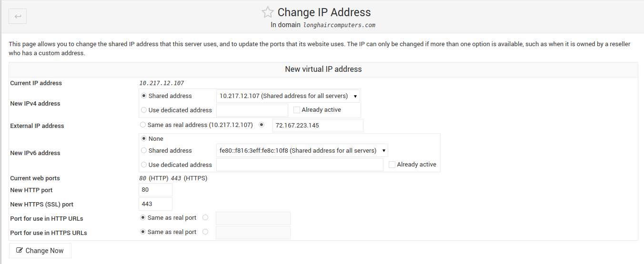Click the IPv4 dedicated address text field
The height and width of the screenshot is (264, 644).
[252, 110]
